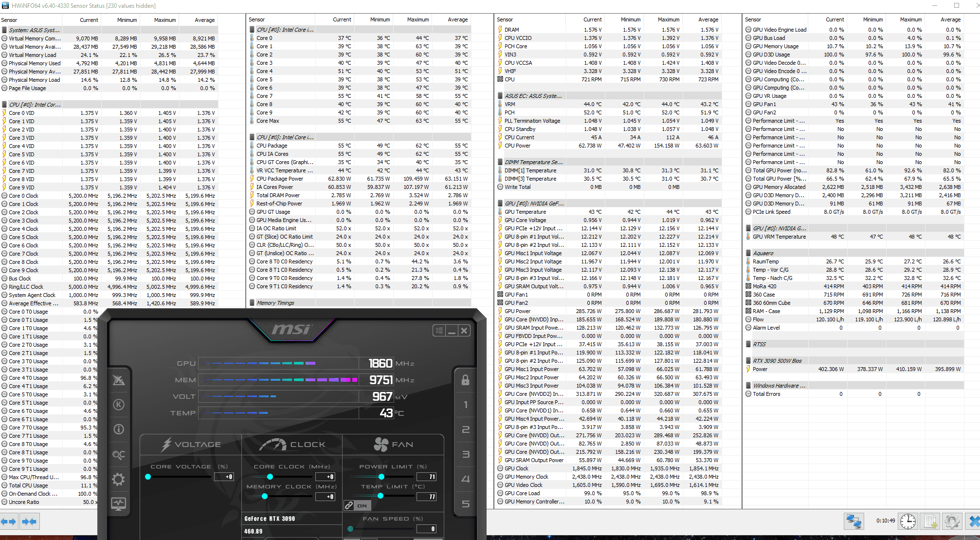Open the Kombustor K button in Afterburner
Image resolution: width=980 pixels, height=540 pixels.
[x=119, y=405]
